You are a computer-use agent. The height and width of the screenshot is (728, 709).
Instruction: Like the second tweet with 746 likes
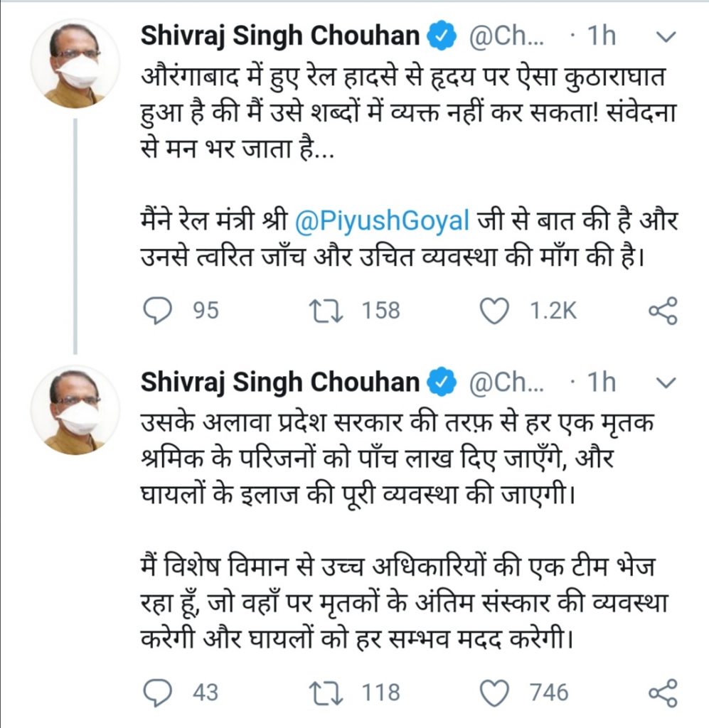(494, 692)
